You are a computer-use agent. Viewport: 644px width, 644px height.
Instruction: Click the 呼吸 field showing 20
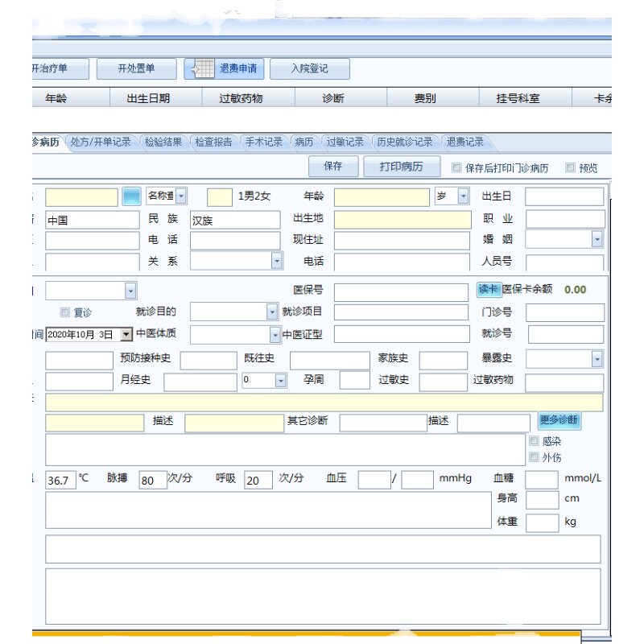pyautogui.click(x=258, y=480)
